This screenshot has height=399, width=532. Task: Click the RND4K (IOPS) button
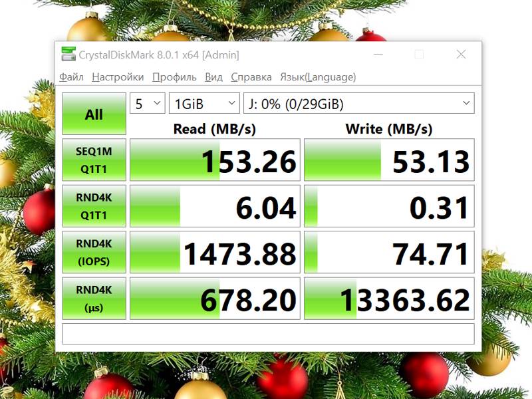[x=94, y=253]
